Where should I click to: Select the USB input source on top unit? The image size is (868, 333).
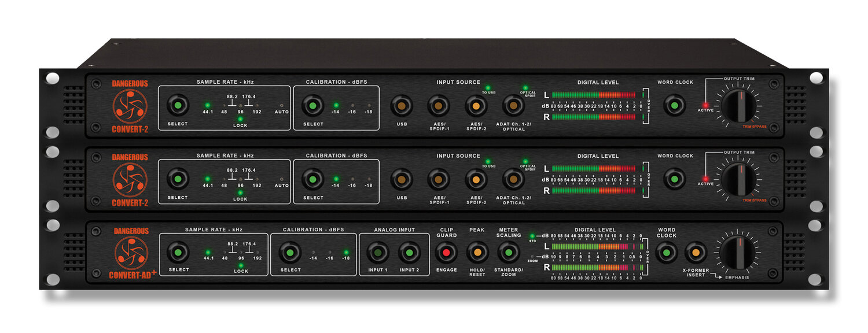click(x=402, y=106)
